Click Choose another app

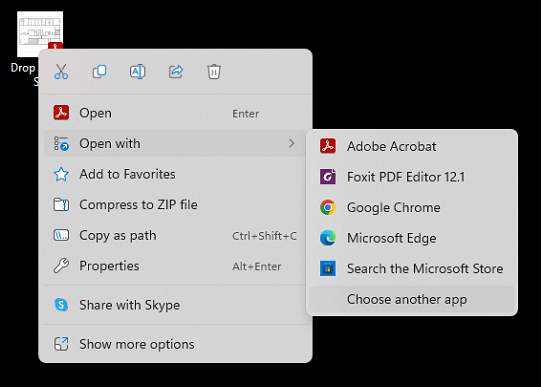[x=412, y=299]
